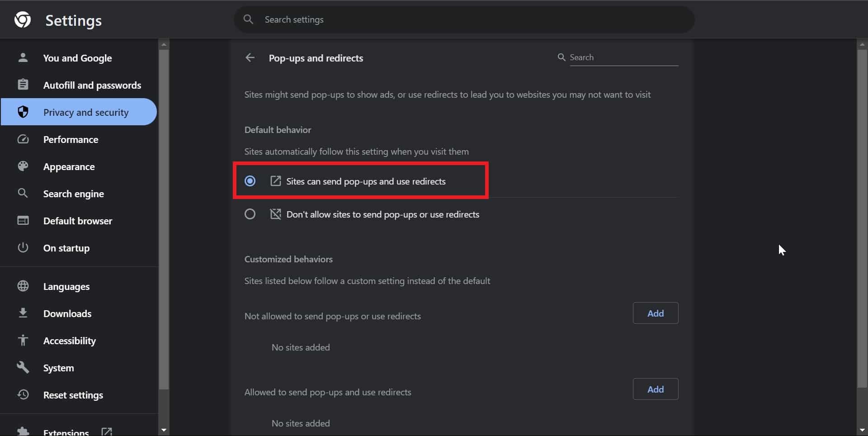Open Default browser settings

[78, 221]
